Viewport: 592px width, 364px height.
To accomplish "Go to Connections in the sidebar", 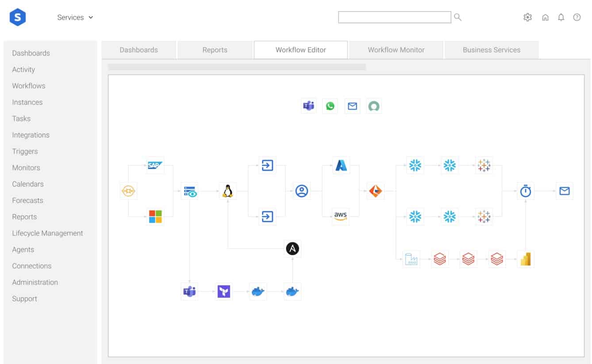I will coord(31,266).
